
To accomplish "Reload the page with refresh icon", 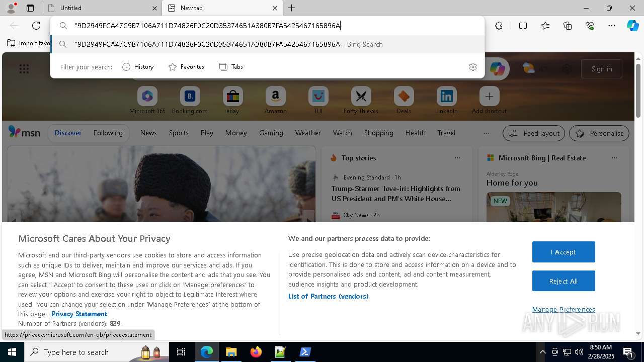I will [x=36, y=26].
